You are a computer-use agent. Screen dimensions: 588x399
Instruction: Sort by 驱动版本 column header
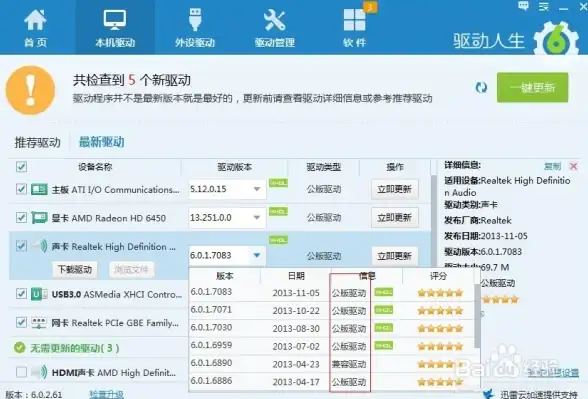tap(235, 167)
